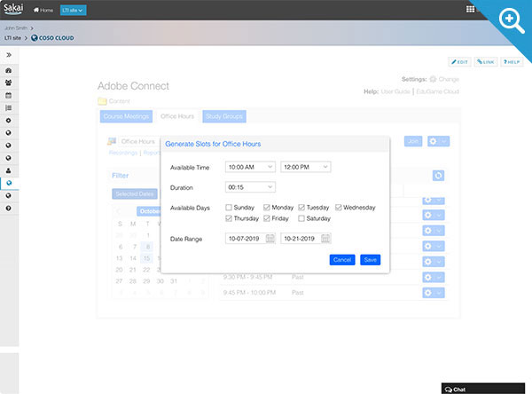Open the dashboard gauge icon in sidebar
532x394 pixels.
9,71
